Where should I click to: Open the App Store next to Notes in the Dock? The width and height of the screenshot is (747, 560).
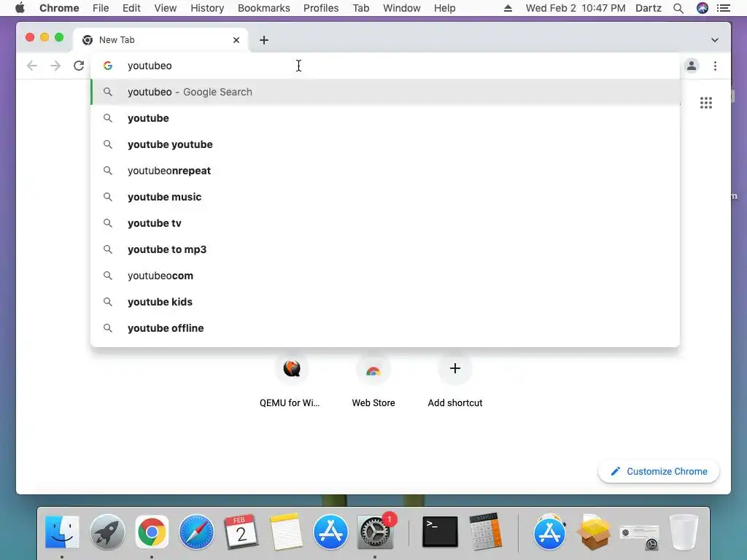[x=330, y=532]
